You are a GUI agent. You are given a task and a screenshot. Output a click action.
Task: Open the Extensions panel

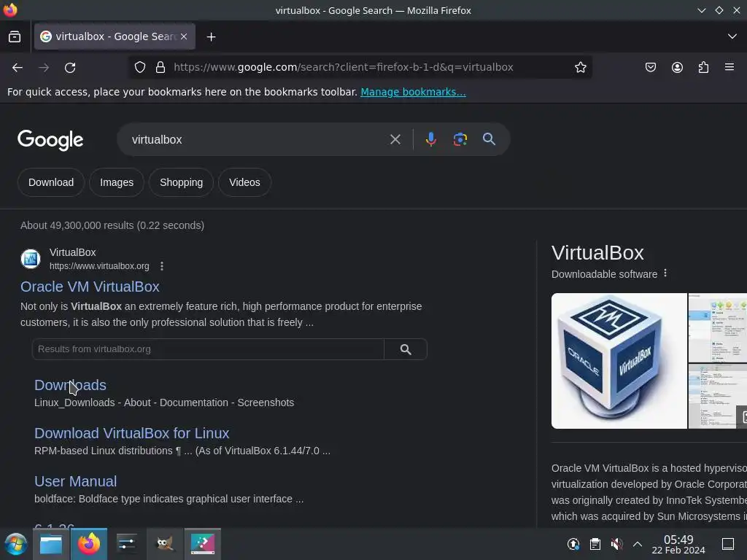click(x=703, y=67)
